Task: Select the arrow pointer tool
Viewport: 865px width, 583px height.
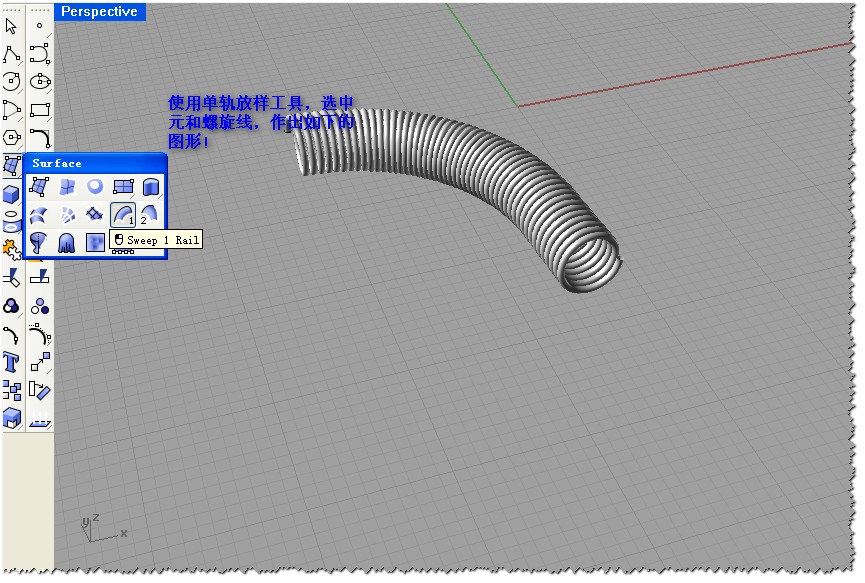Action: 11,26
